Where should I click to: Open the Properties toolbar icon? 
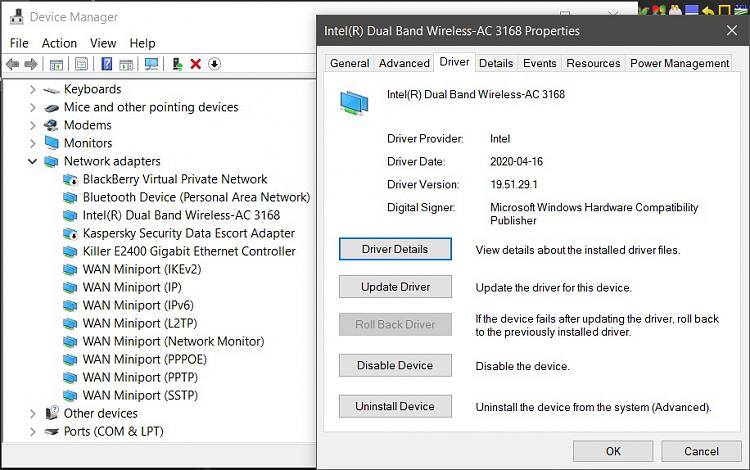[81, 64]
